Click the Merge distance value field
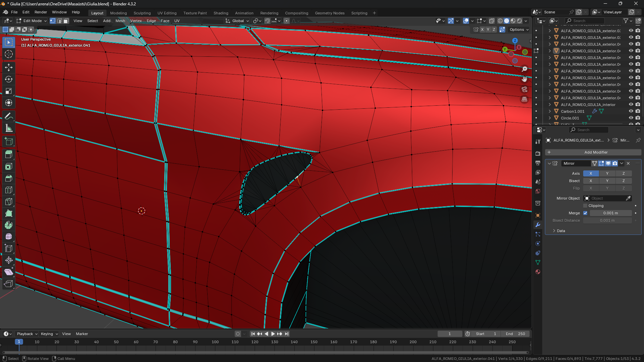This screenshot has height=362, width=644. 610,213
